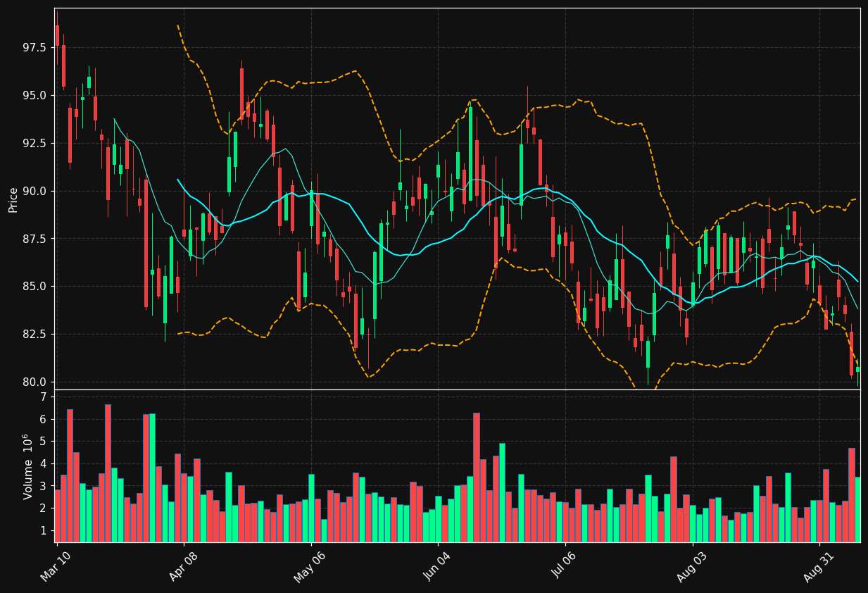
Task: Select the 90.0 price axis label
Action: coord(34,192)
